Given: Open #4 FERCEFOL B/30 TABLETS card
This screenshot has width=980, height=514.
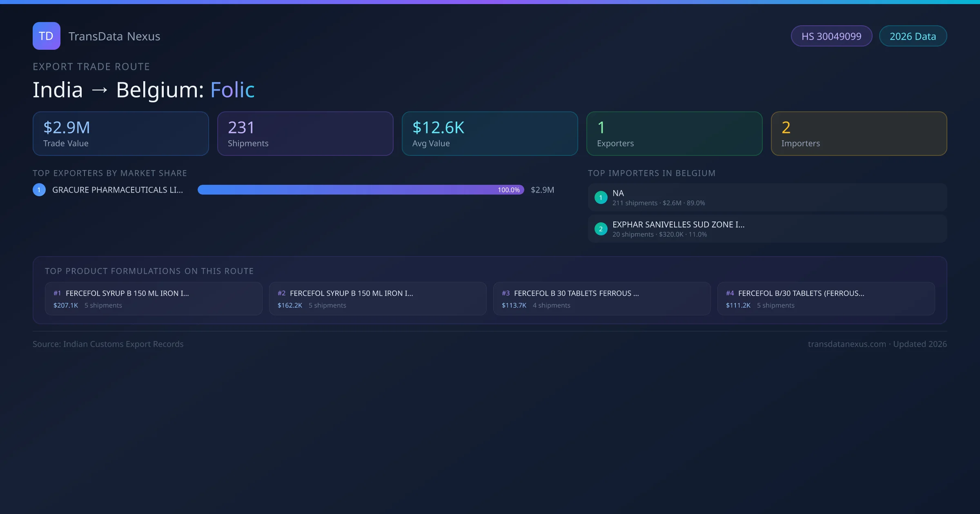Looking at the screenshot, I should [x=826, y=299].
